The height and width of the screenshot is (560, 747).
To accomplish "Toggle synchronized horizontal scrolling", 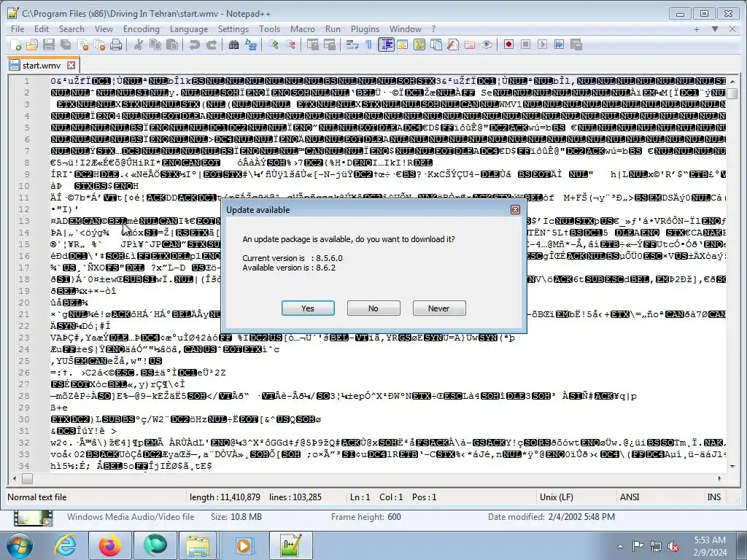I will pyautogui.click(x=329, y=44).
